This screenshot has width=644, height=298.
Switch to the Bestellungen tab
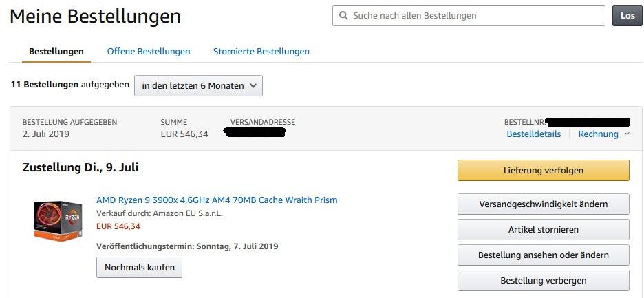click(56, 51)
